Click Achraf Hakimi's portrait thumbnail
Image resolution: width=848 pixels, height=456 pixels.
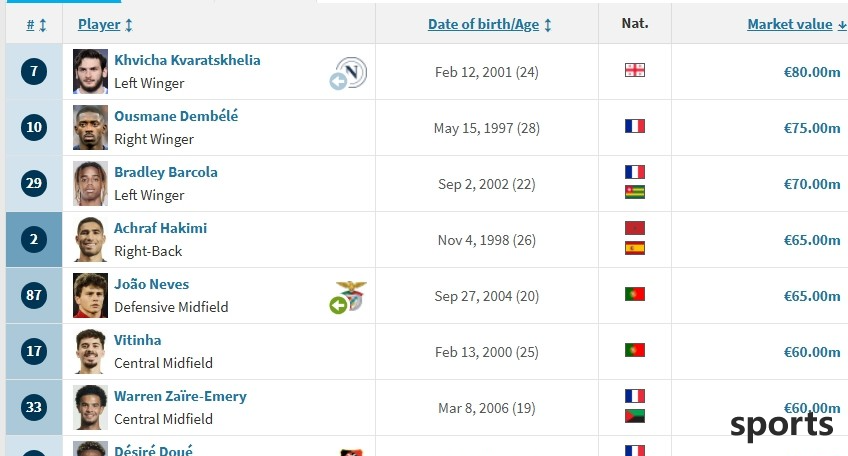(x=90, y=240)
